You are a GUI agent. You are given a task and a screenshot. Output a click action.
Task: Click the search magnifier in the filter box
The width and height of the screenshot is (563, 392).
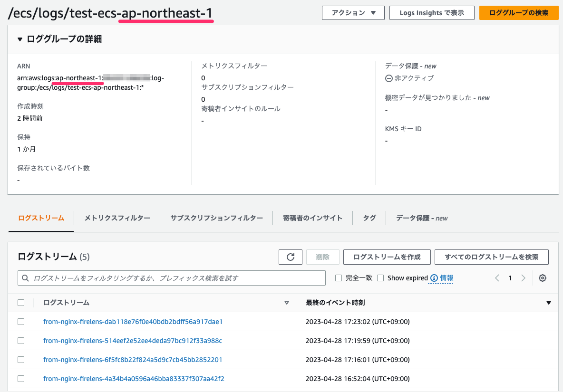pos(25,278)
